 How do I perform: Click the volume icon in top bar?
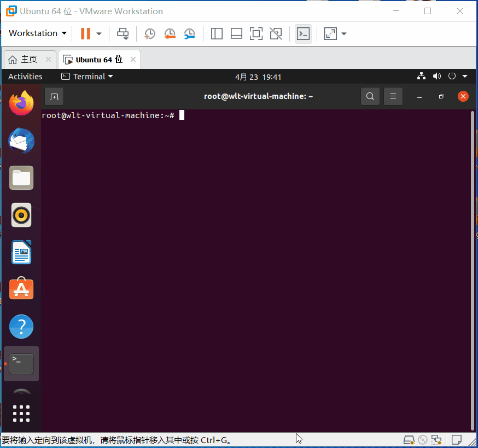(x=437, y=76)
